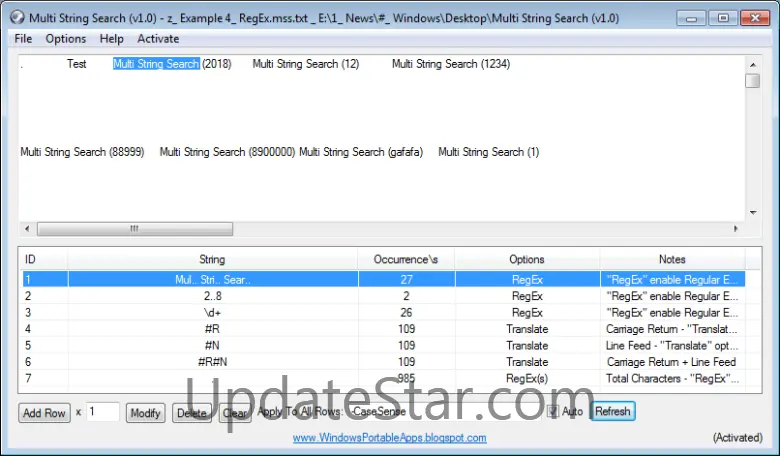Select the row with string '\d+'
780x456 pixels.
point(383,312)
